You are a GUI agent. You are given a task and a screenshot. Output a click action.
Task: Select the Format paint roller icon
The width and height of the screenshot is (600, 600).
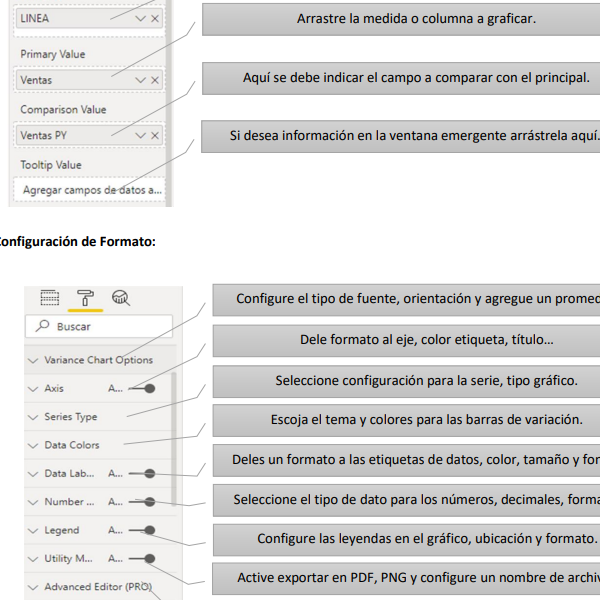click(x=85, y=298)
